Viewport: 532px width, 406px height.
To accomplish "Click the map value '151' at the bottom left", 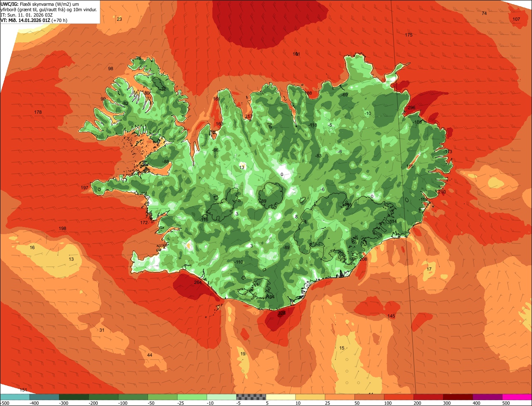I will (x=24, y=390).
